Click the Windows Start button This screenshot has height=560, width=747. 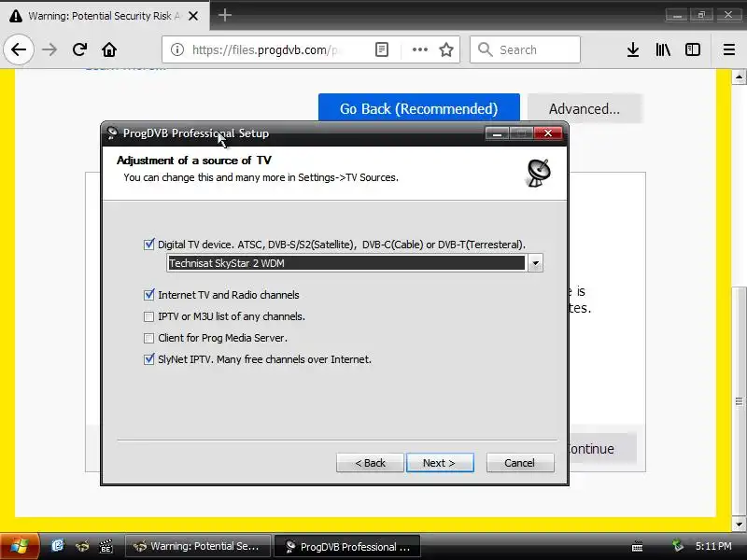click(19, 546)
